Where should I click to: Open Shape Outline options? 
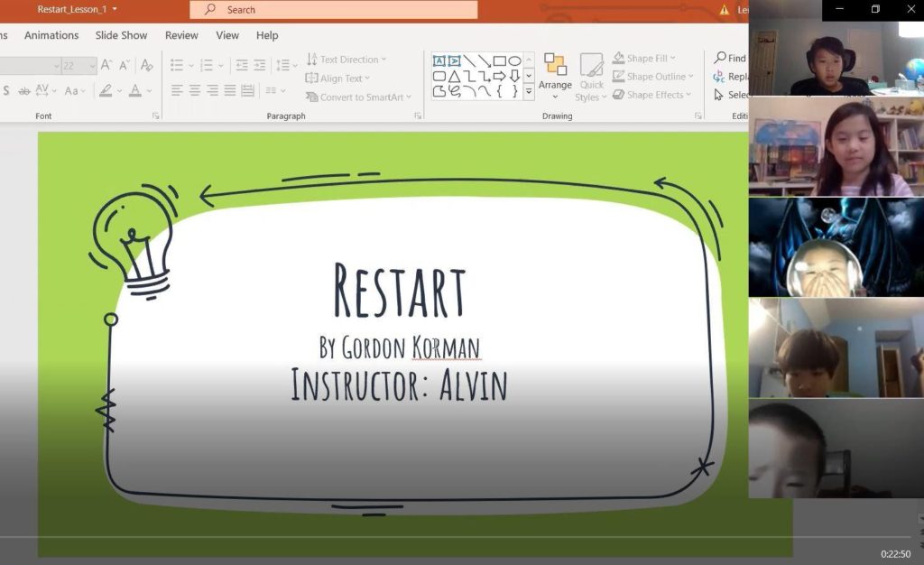[653, 77]
